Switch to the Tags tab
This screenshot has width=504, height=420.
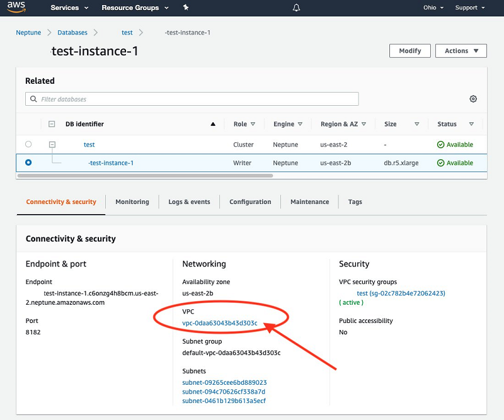[355, 201]
